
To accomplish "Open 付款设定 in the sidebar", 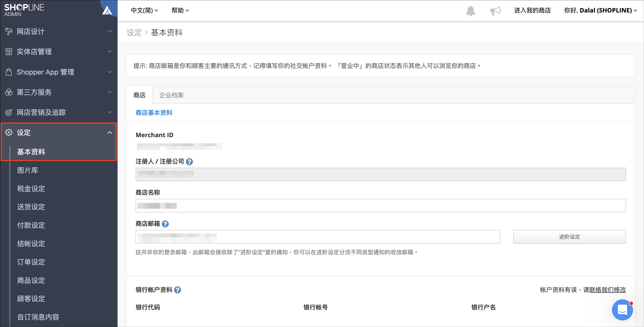I will (x=31, y=225).
